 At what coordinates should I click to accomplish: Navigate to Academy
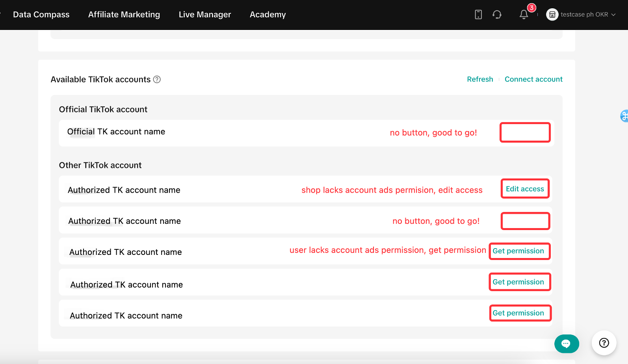tap(268, 15)
